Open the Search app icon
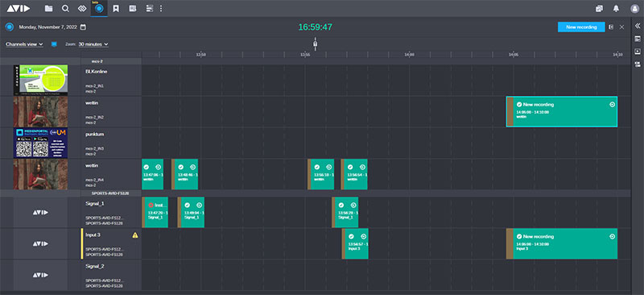The image size is (644, 295). (x=65, y=8)
